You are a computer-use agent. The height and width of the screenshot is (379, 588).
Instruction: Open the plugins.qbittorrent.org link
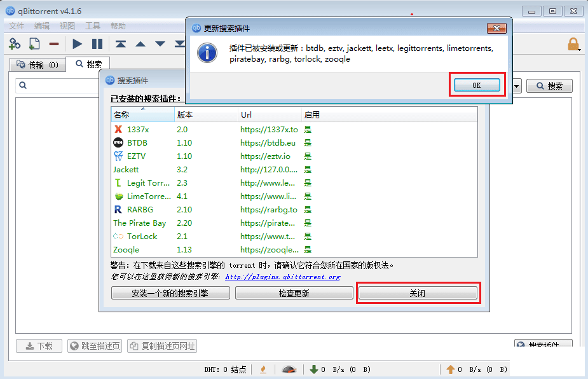pos(283,277)
